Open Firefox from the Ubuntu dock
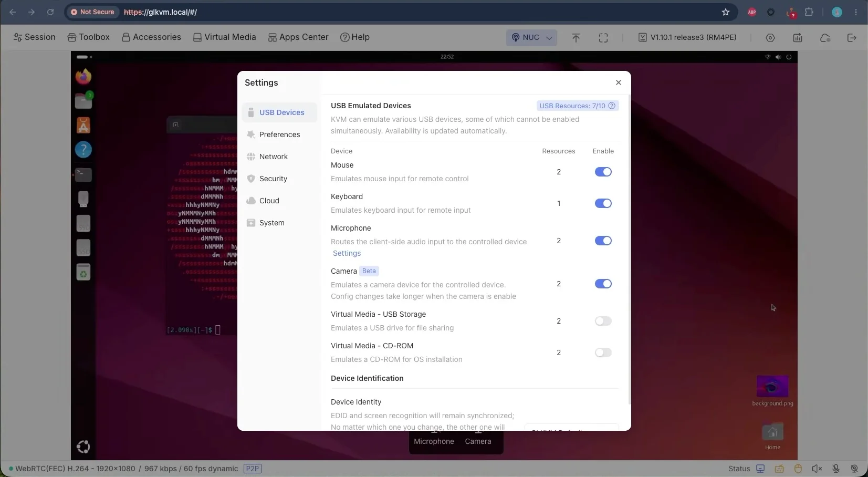 click(83, 77)
